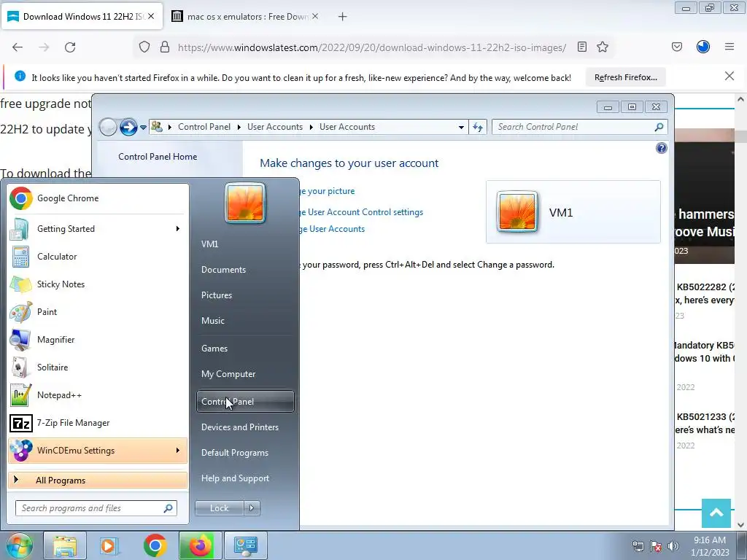
Task: Expand breadcrumb arrow after Control Panel
Action: [x=239, y=127]
